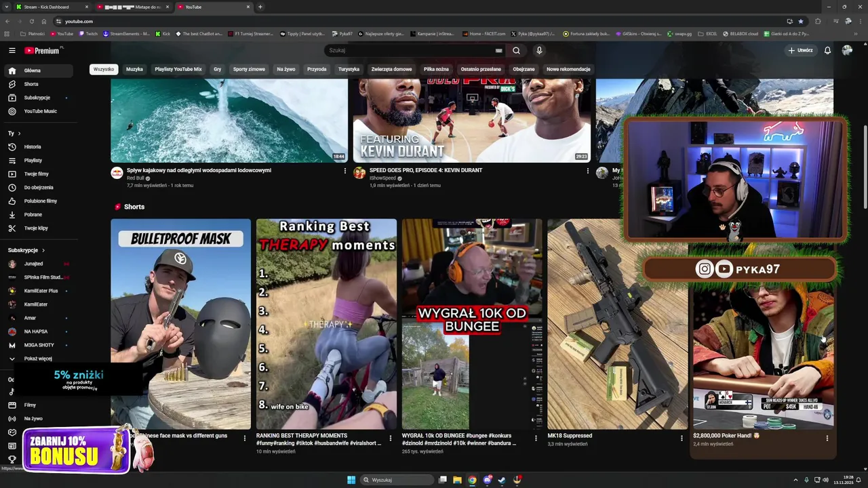Screen dimensions: 868x488
Task: Select the Przyroda filter chip
Action: click(x=317, y=69)
